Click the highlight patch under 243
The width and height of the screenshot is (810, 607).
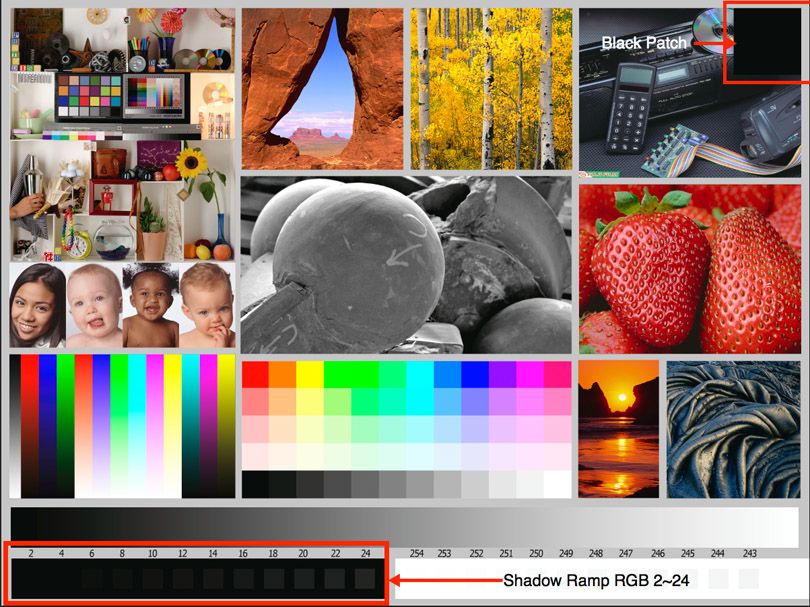(x=749, y=579)
